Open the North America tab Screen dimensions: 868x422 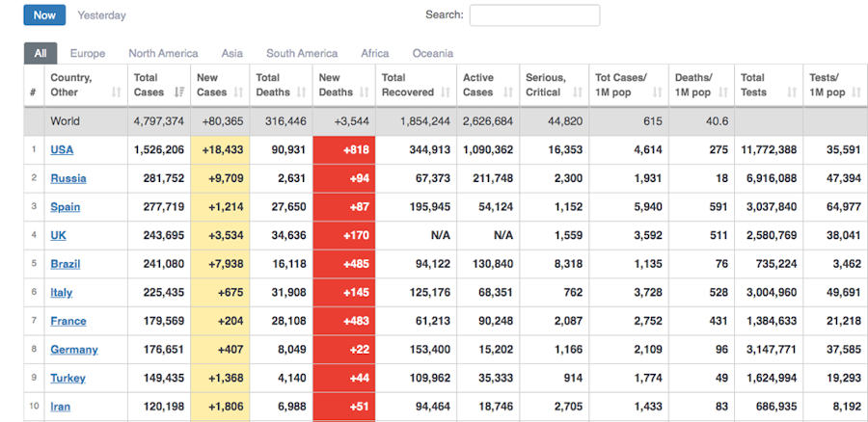[x=163, y=54]
